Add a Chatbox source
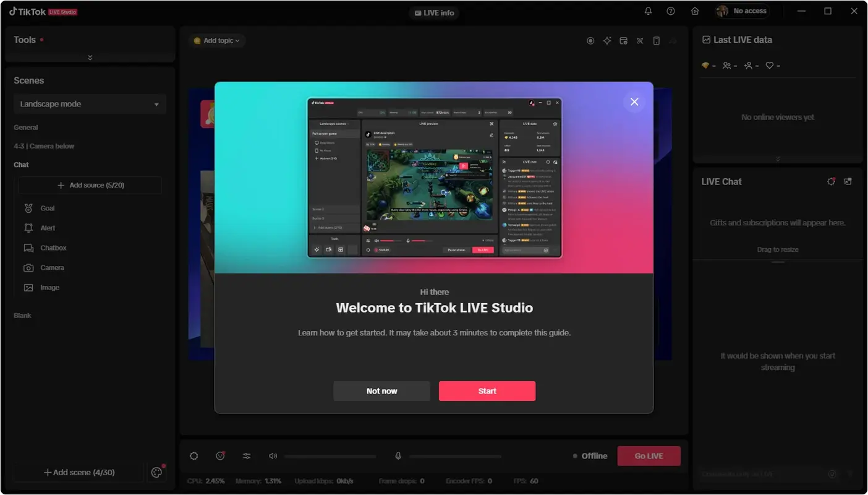Viewport: 868px width, 495px height. [52, 247]
